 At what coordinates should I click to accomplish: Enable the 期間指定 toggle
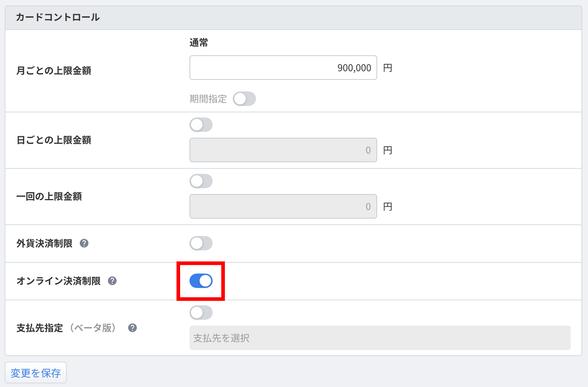click(x=244, y=99)
